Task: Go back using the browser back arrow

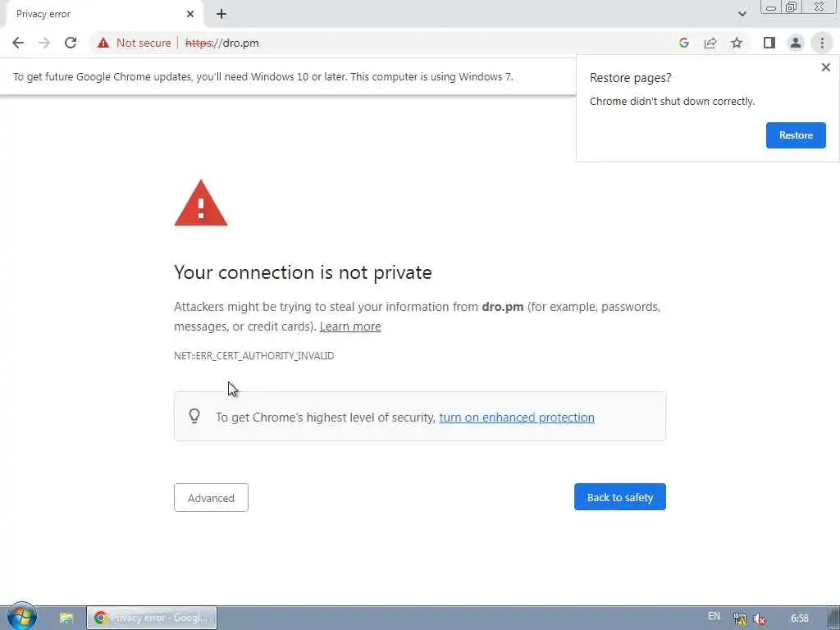Action: (18, 43)
